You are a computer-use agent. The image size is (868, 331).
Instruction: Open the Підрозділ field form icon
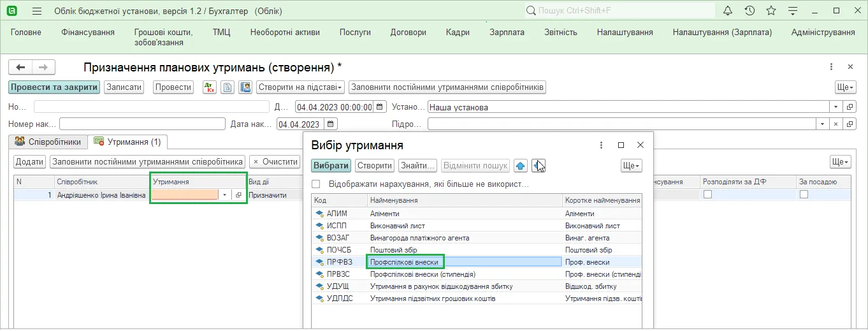point(850,124)
